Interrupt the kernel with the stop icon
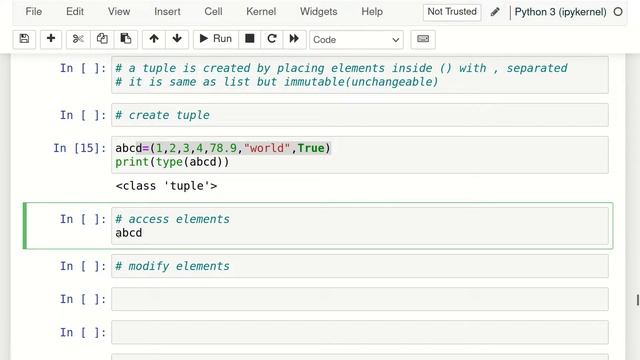The width and height of the screenshot is (640, 360). coord(249,39)
